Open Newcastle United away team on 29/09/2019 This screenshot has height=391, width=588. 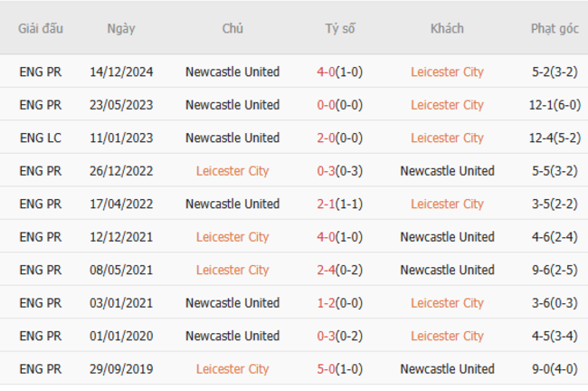[447, 369]
